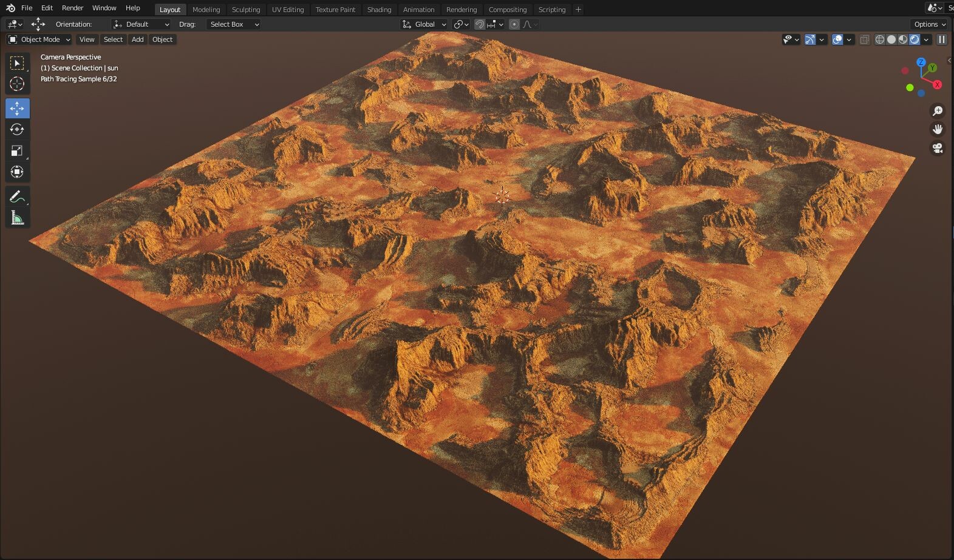The image size is (954, 560).
Task: Open the Object Mode dropdown
Action: [x=39, y=39]
